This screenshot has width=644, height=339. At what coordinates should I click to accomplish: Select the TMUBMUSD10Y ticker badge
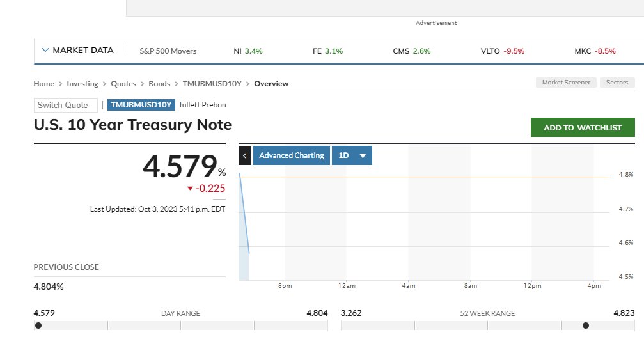click(141, 105)
